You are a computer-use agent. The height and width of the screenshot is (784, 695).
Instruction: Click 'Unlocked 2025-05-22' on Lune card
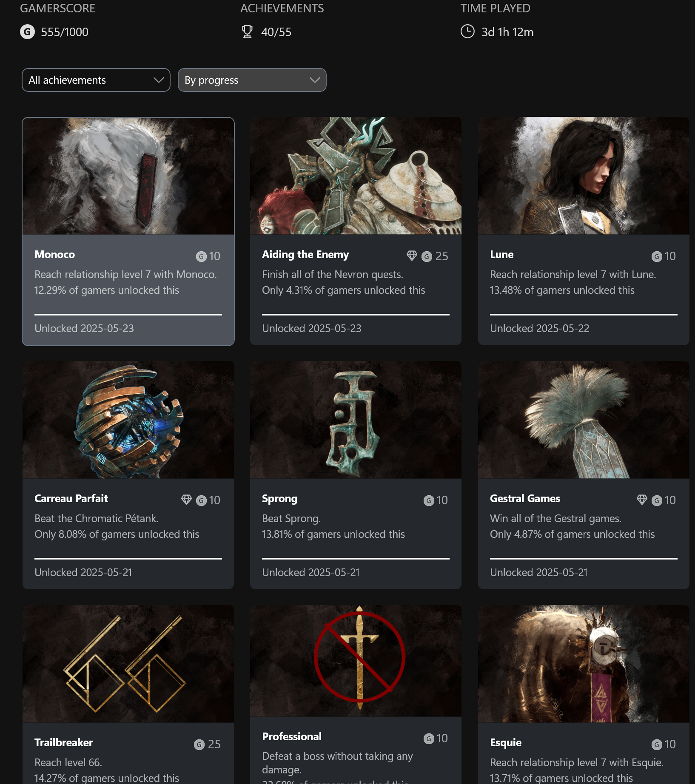(x=539, y=328)
